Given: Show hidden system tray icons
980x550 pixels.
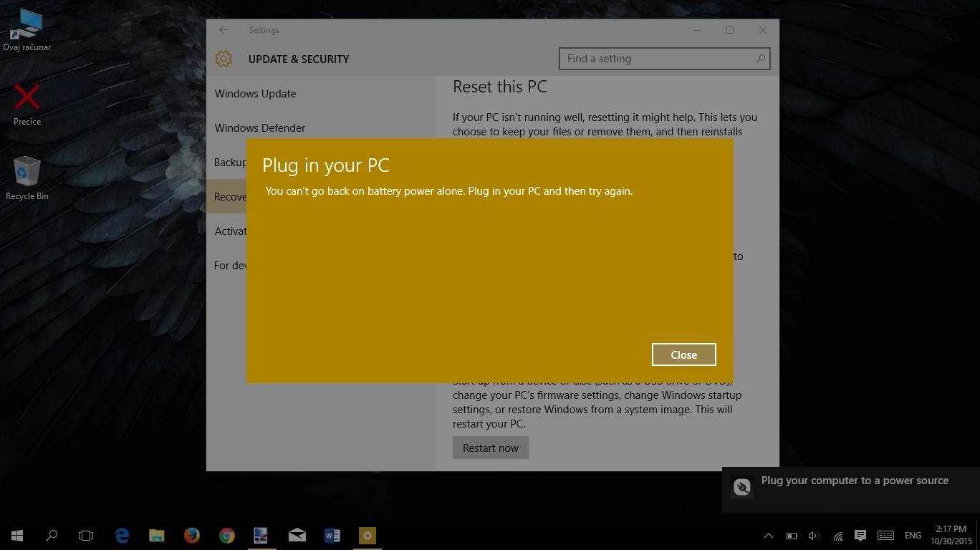Looking at the screenshot, I should point(768,535).
